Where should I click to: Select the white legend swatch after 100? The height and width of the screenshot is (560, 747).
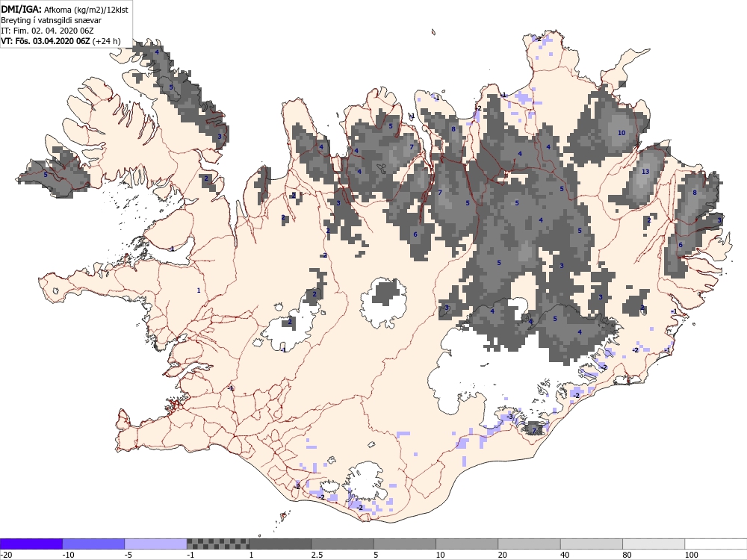point(716,544)
